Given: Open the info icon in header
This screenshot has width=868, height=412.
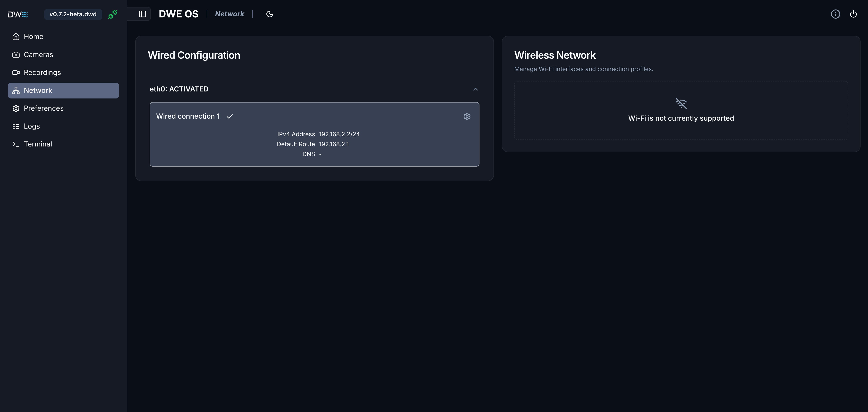Looking at the screenshot, I should click(x=835, y=14).
